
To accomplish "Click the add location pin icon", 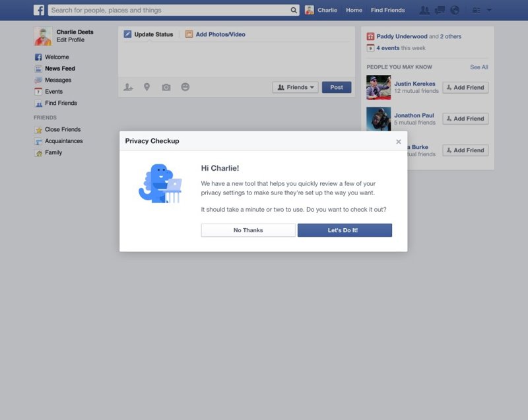I will click(147, 87).
